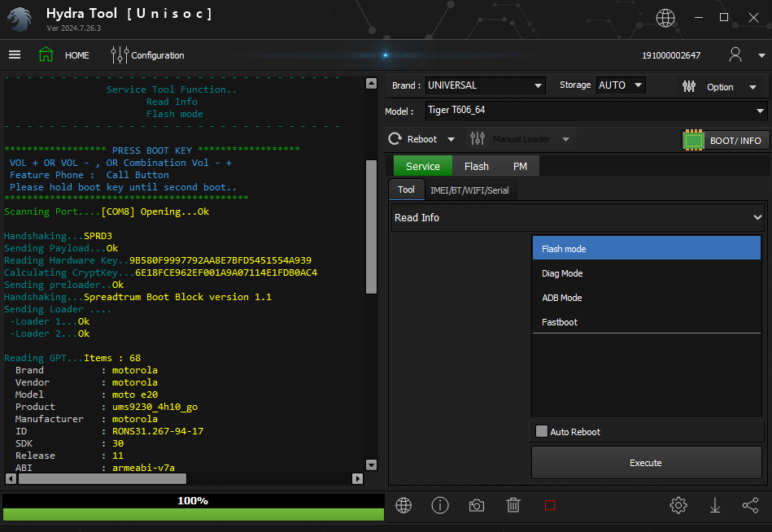This screenshot has width=772, height=532.
Task: Switch to the Flash tab
Action: (x=477, y=166)
